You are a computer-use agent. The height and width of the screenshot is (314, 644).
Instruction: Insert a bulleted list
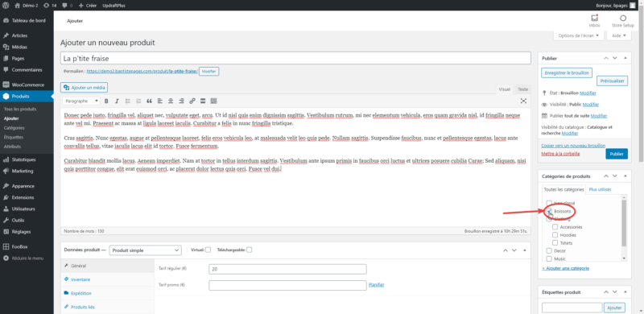click(x=128, y=101)
